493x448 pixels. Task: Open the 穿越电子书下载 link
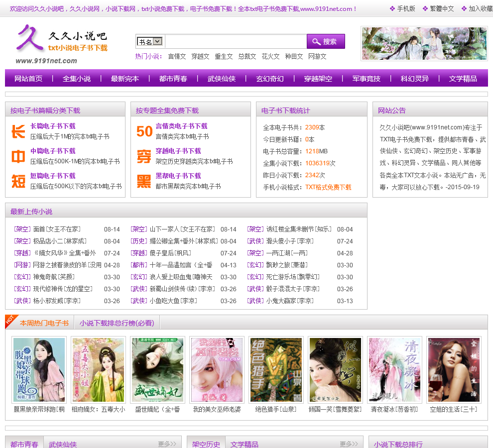(x=178, y=151)
